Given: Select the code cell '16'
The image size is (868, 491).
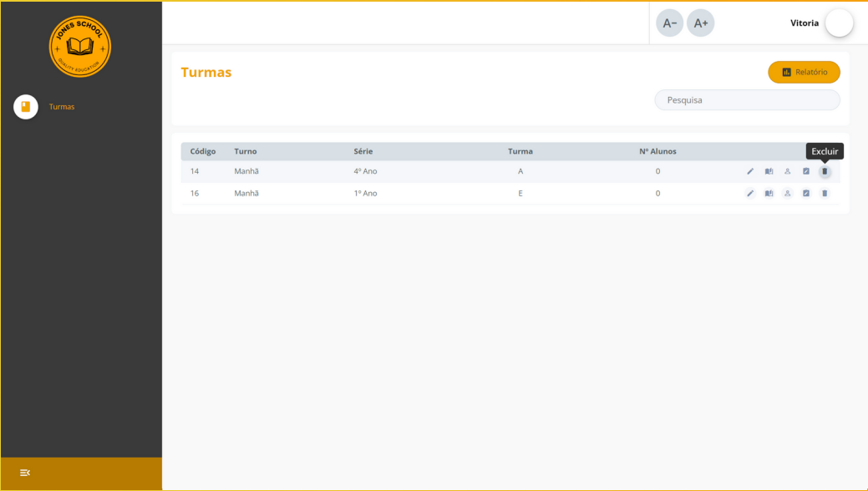Looking at the screenshot, I should click(195, 193).
